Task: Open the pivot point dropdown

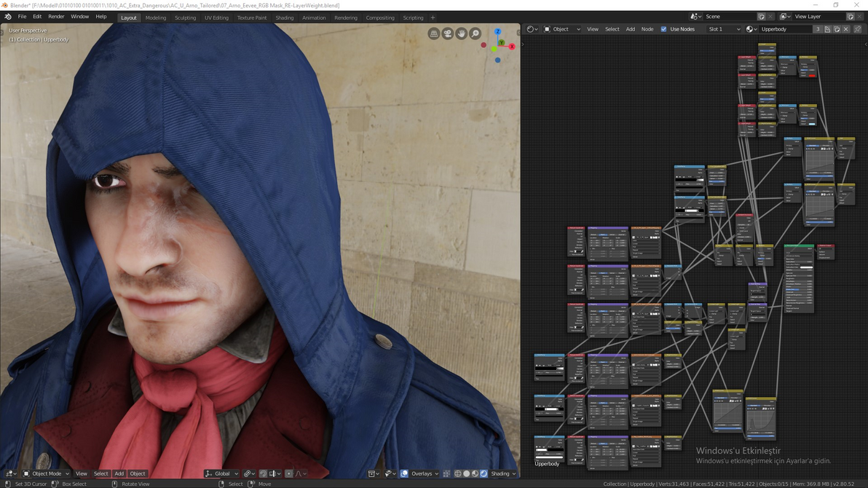Action: [x=249, y=473]
